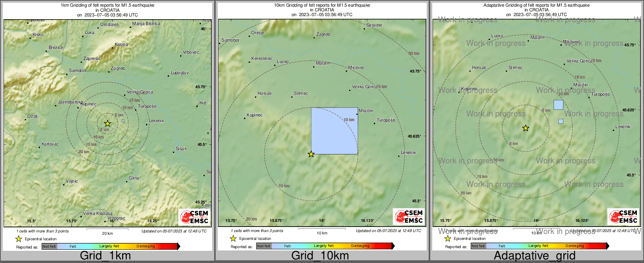This screenshot has width=644, height=263.
Task: Click the 'Grid_1km' caption label
Action: [105, 256]
